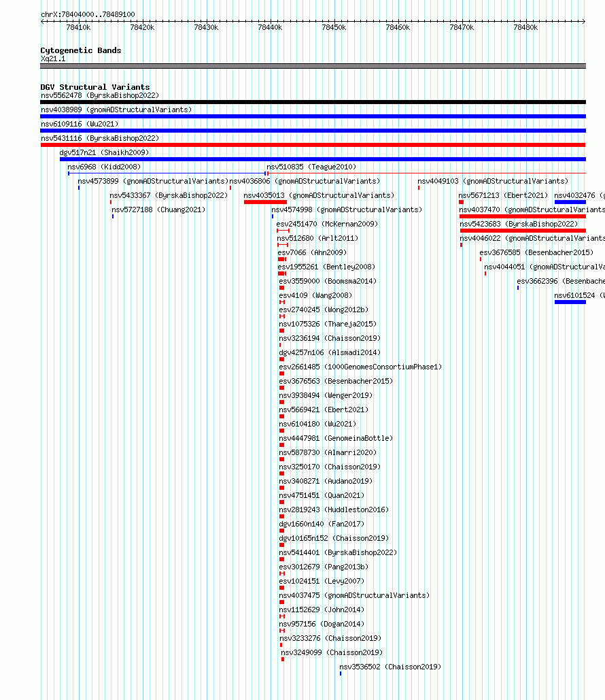Select nsv4447981 (GenomeinaBottle) label
This screenshot has width=605, height=700.
coord(336,438)
